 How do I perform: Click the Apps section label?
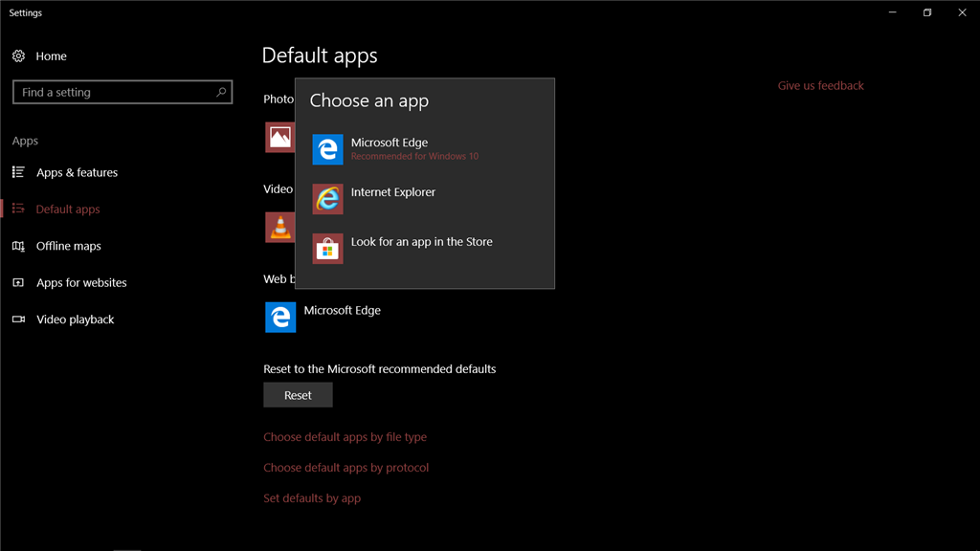point(25,141)
